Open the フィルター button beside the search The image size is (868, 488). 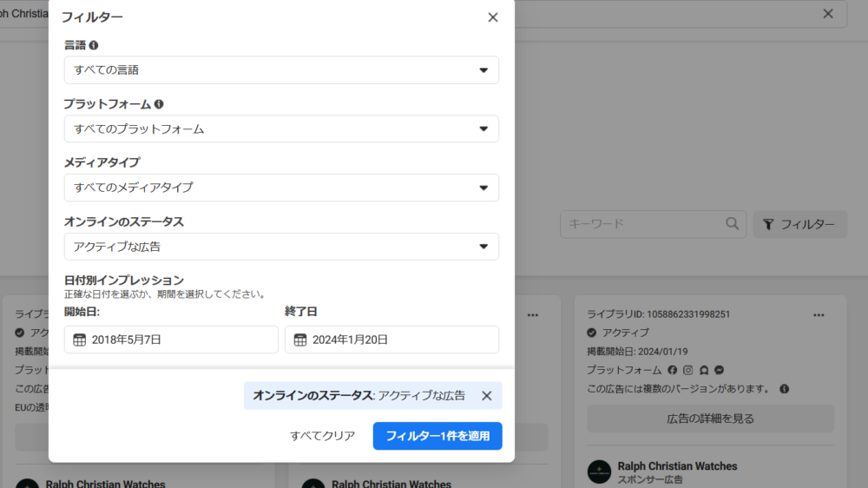pyautogui.click(x=799, y=224)
